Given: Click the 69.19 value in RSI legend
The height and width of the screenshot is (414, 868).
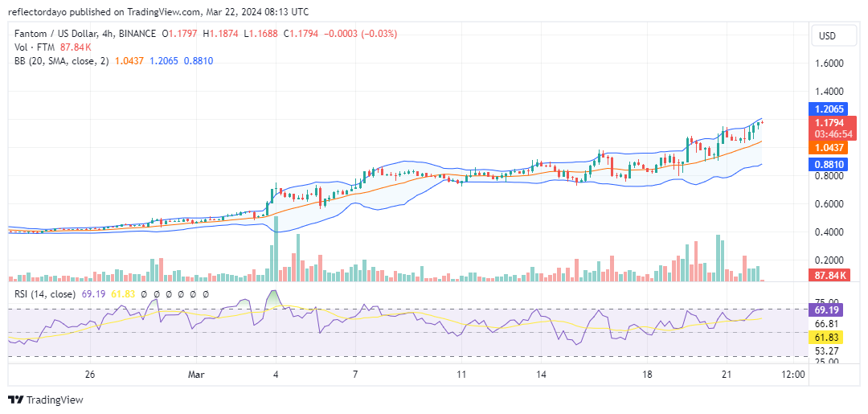Looking at the screenshot, I should pos(92,294).
